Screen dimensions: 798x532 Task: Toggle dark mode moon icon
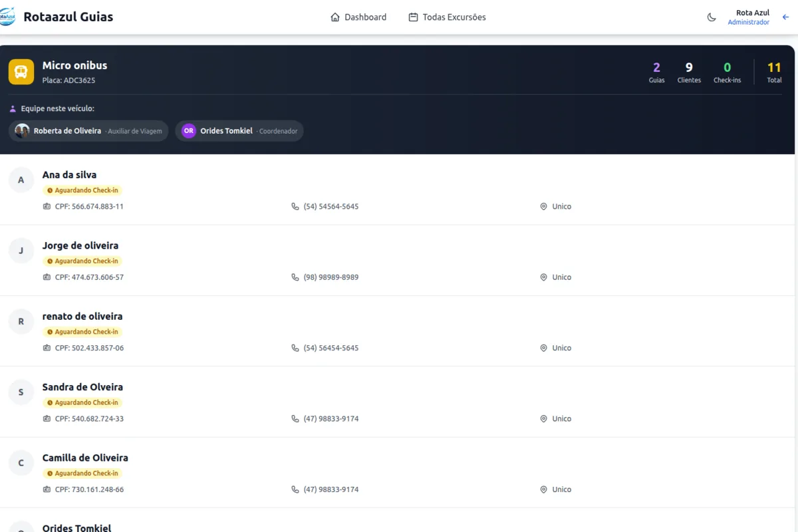[712, 17]
